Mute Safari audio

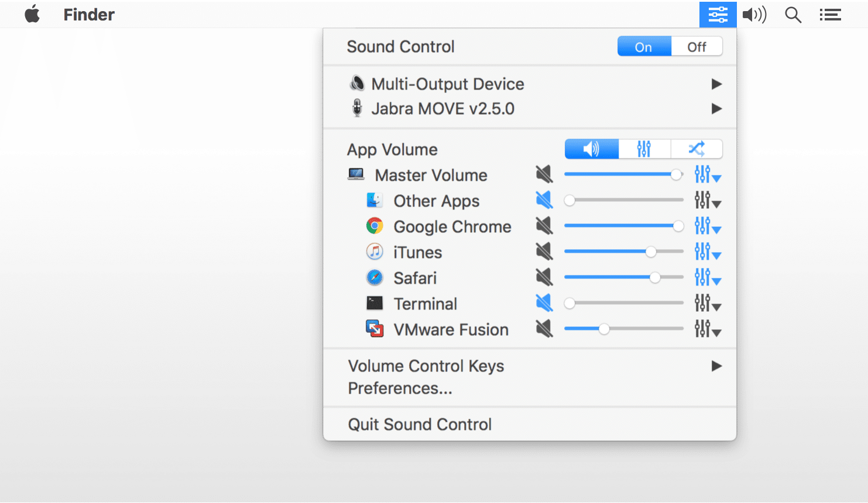(544, 277)
